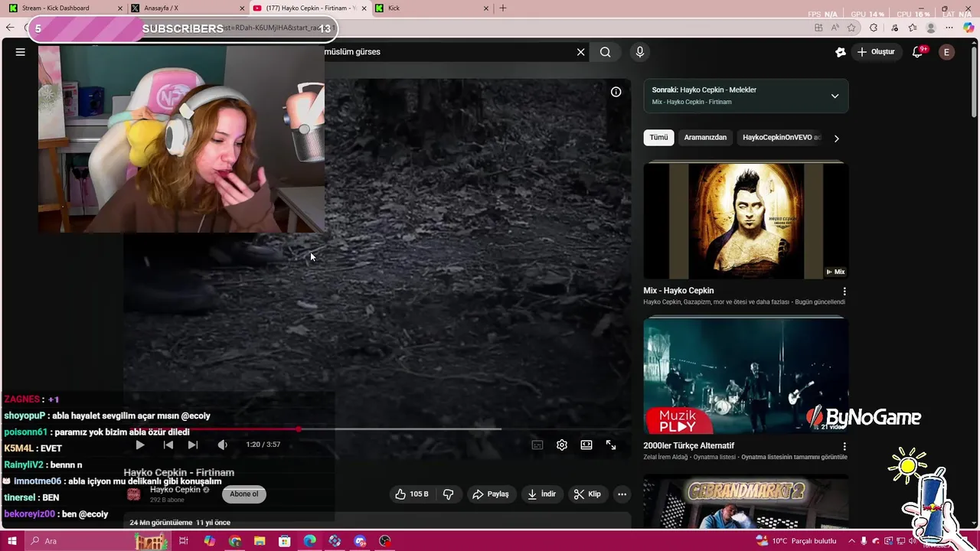Open a new browser tab
980x551 pixels.
tap(503, 8)
